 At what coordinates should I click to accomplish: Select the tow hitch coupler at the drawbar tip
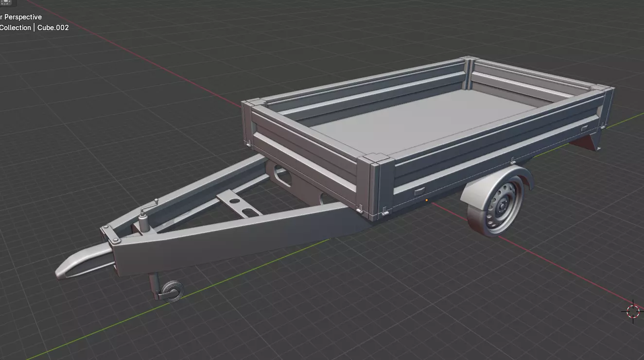[x=84, y=261]
